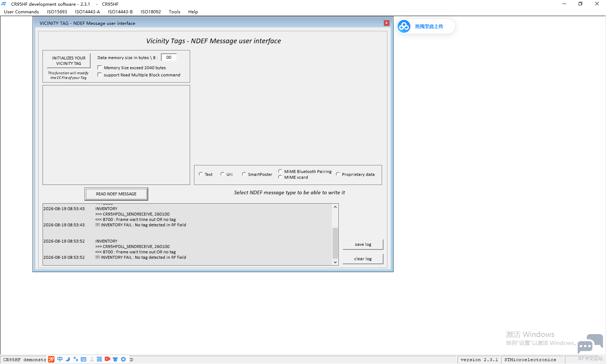The image size is (606, 364).
Task: Select the Uri radio button
Action: (222, 174)
